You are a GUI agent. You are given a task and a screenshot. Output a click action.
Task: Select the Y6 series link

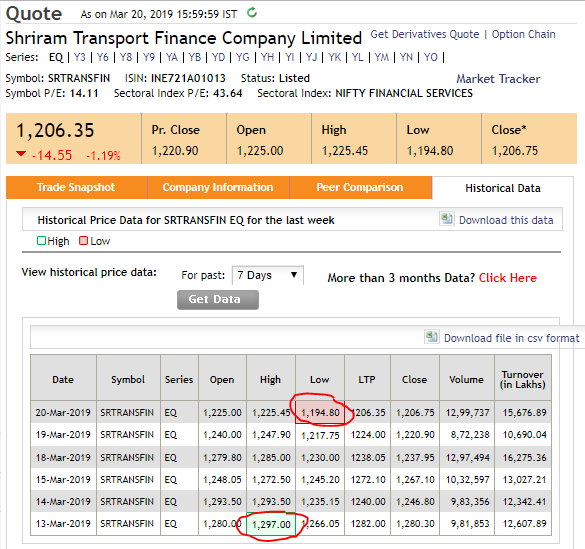[x=103, y=57]
